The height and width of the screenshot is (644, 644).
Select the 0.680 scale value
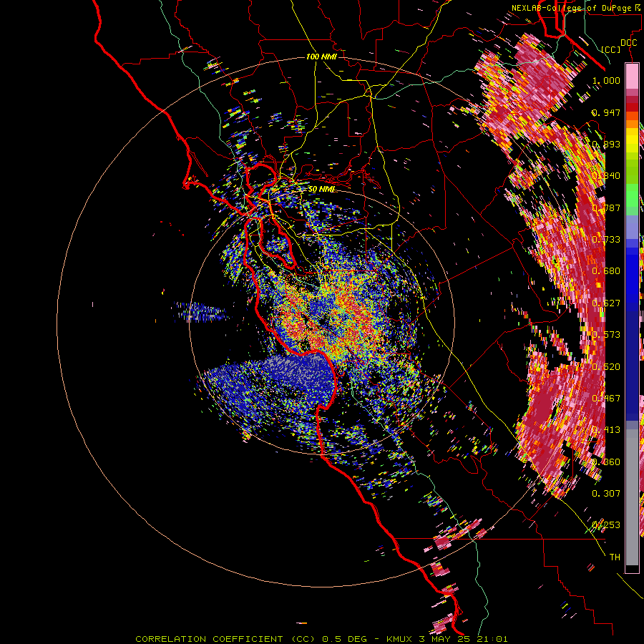pyautogui.click(x=606, y=271)
